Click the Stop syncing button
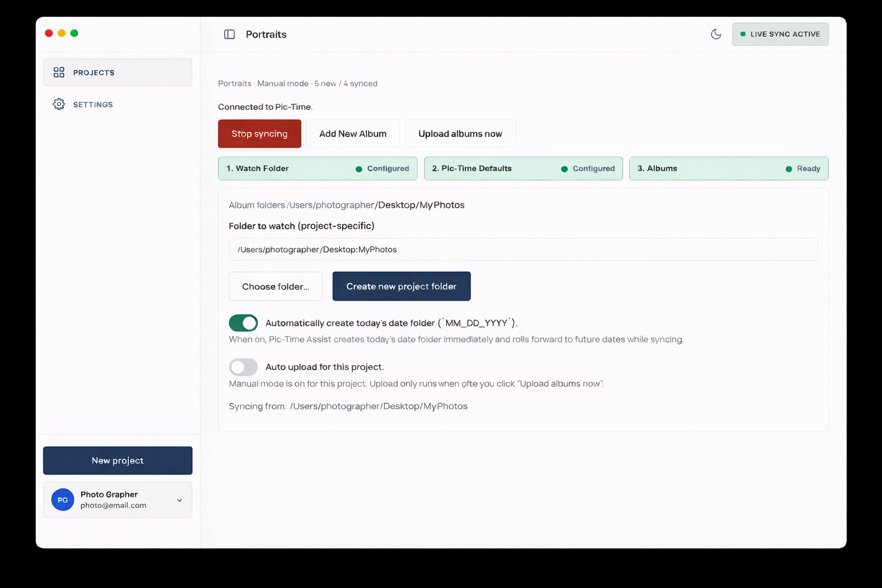This screenshot has height=588, width=882. [x=260, y=134]
